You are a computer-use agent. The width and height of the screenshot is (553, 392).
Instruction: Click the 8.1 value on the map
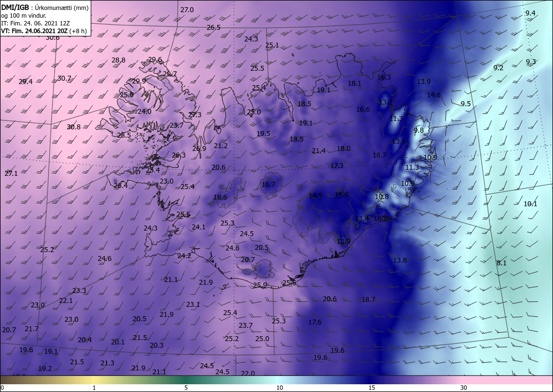click(501, 263)
